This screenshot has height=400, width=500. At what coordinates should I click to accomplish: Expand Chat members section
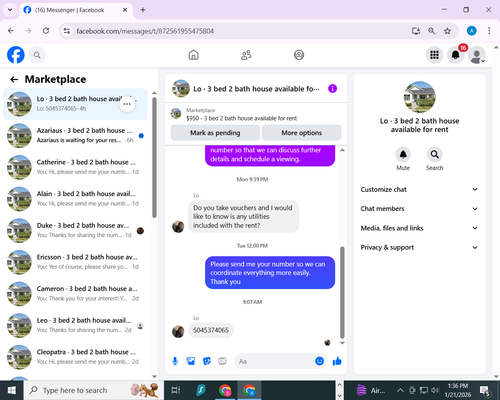419,209
